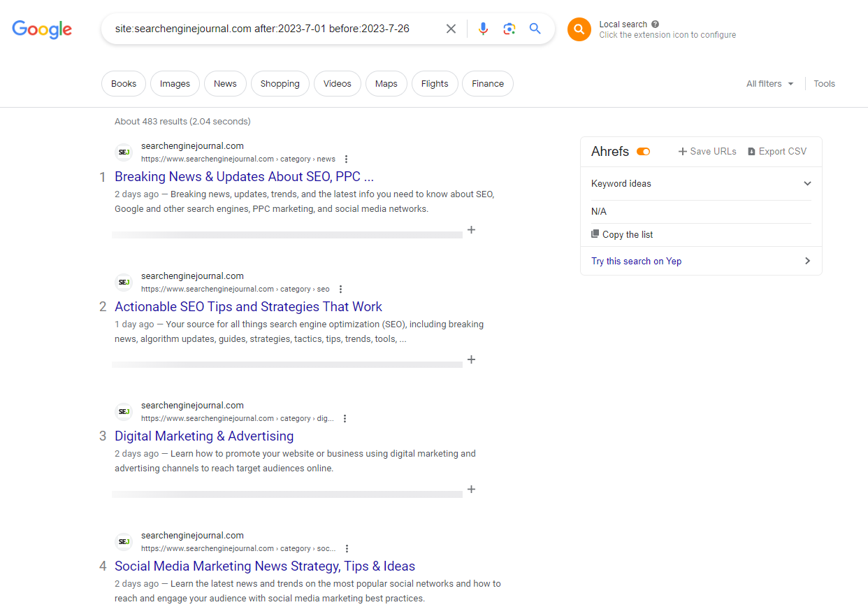
Task: Expand Try this search on Yep
Action: point(807,261)
